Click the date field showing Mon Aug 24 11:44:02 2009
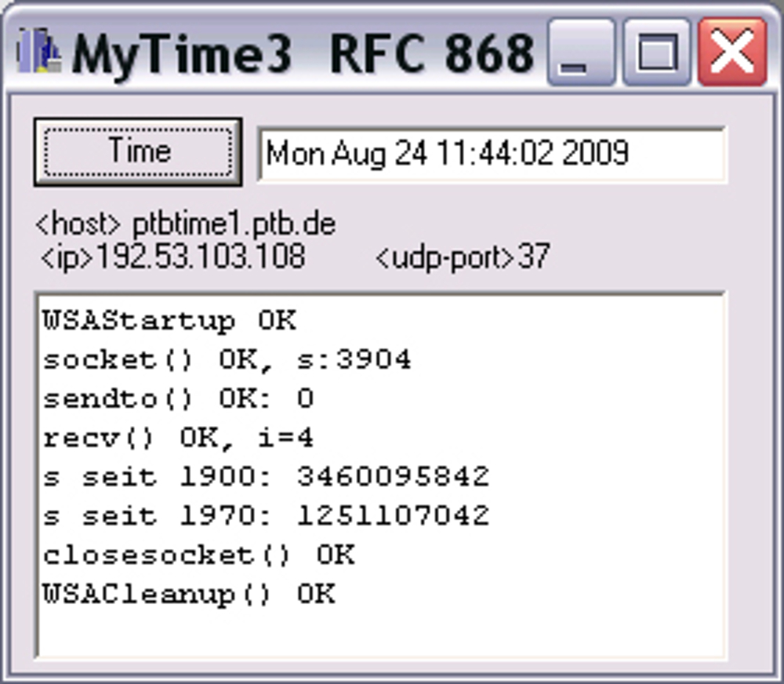 click(x=492, y=154)
